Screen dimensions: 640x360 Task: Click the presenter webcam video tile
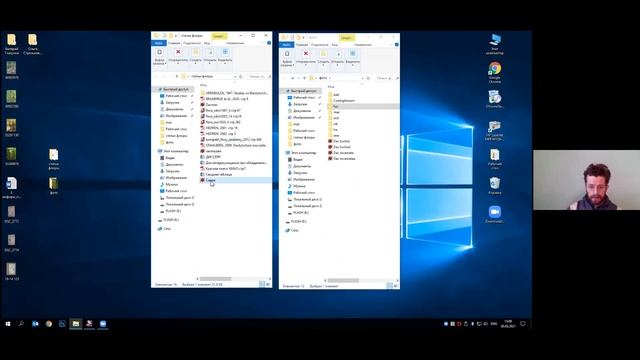pyautogui.click(x=586, y=180)
